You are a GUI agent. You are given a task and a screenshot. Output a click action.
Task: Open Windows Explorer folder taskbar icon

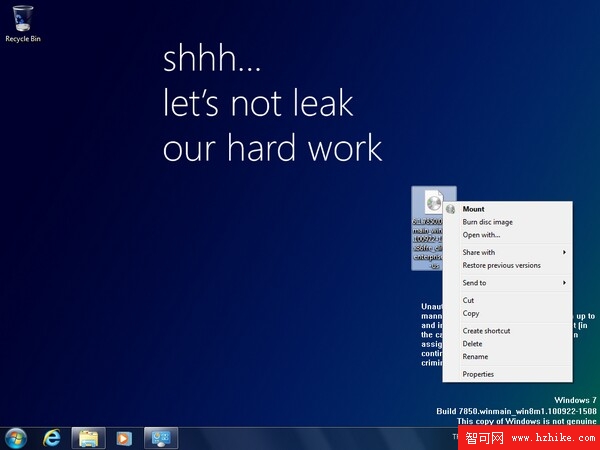coord(88,439)
